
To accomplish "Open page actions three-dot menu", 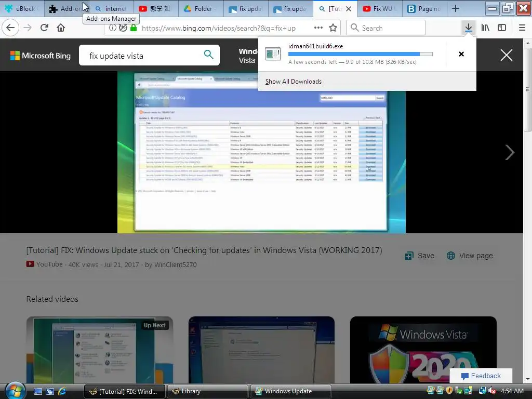I will (318, 28).
